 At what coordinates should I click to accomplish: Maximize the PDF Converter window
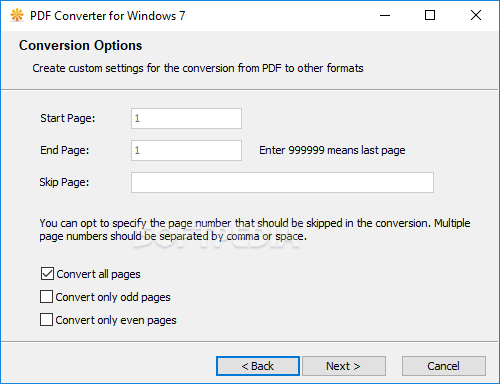(430, 15)
